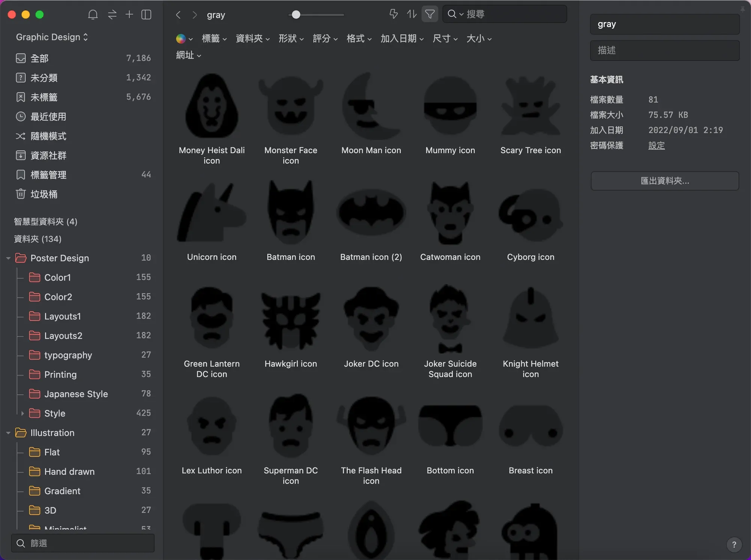The height and width of the screenshot is (560, 751).
Task: Open the 形狀 filter dropdown
Action: (291, 39)
